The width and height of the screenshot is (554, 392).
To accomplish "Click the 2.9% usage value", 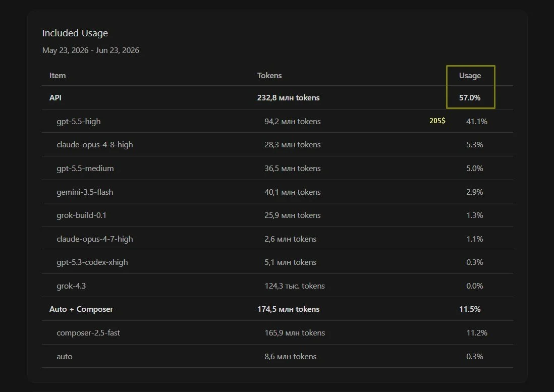I will 474,192.
